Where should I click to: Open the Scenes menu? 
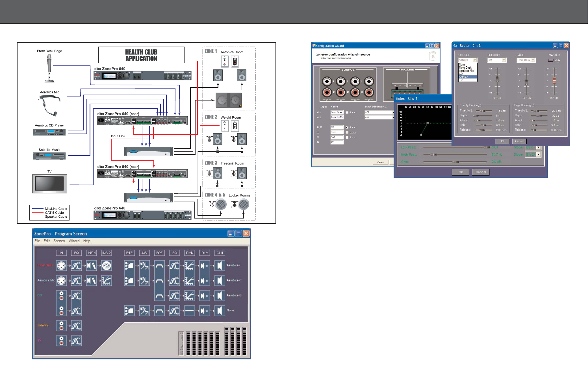point(59,241)
